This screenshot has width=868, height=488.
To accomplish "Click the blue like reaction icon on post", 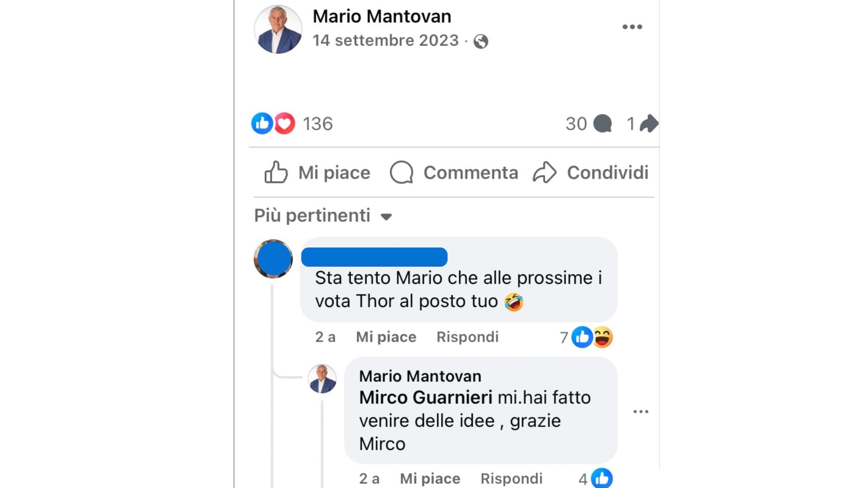I will pos(262,123).
